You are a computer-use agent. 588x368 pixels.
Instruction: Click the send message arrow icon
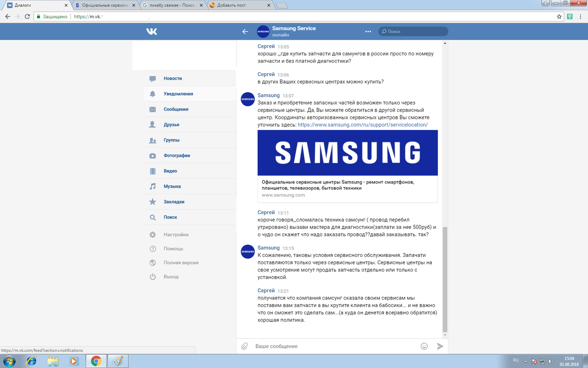(440, 346)
